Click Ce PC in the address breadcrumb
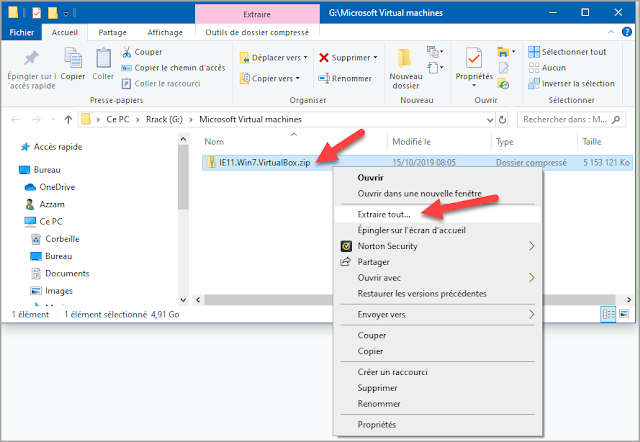This screenshot has width=640, height=442. click(118, 120)
